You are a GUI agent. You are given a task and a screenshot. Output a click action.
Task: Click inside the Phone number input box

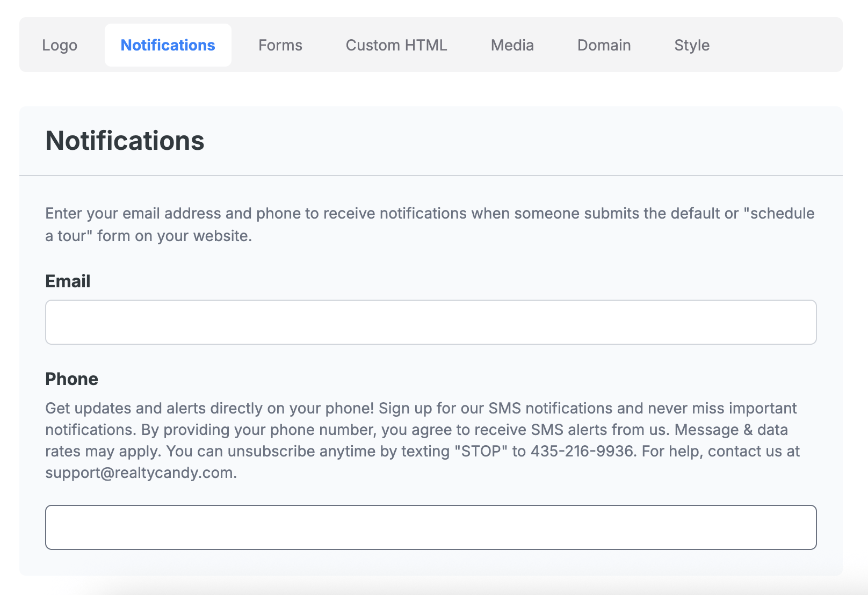[x=430, y=527]
